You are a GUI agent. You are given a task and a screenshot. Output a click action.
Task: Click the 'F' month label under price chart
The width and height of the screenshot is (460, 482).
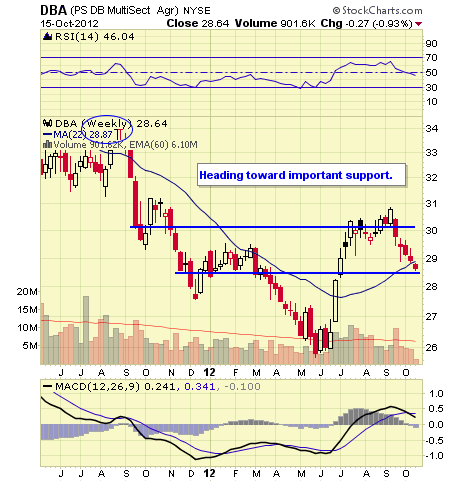pyautogui.click(x=236, y=372)
